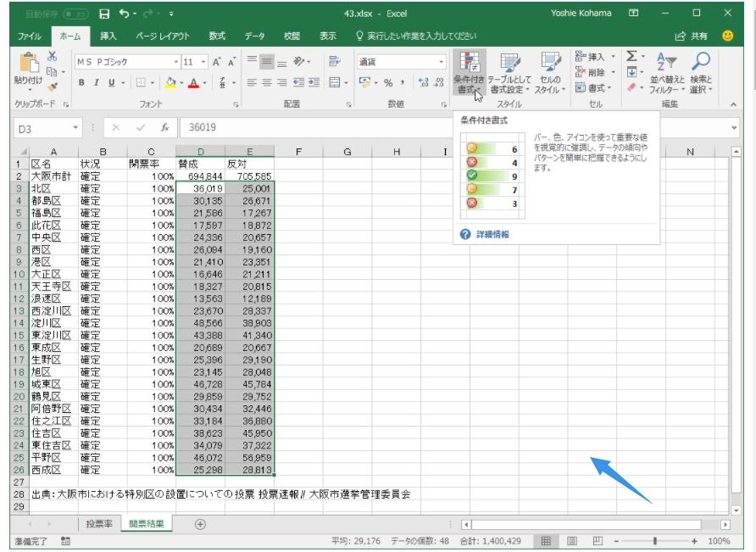
Task: Click the Wrap Text icon
Action: (x=334, y=61)
